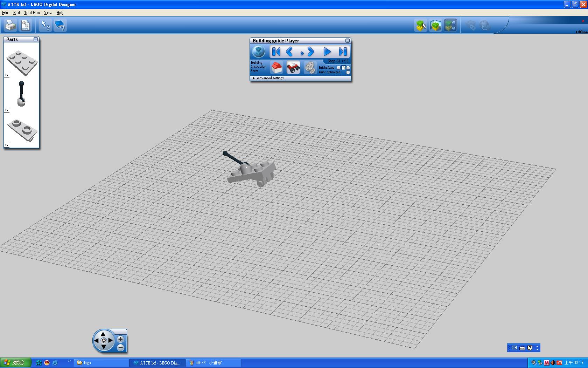The width and height of the screenshot is (588, 368).
Task: Expand the quick launch overflow chevron
Action: coord(69,361)
